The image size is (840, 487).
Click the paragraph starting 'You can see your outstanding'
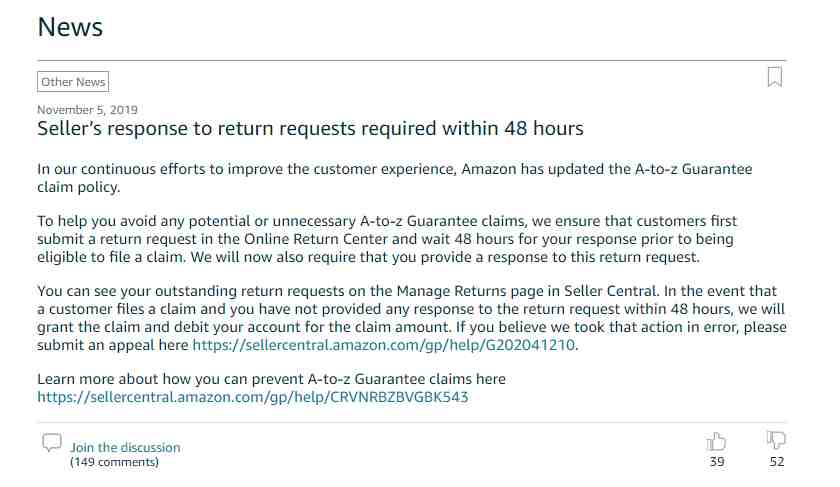pyautogui.click(x=412, y=318)
